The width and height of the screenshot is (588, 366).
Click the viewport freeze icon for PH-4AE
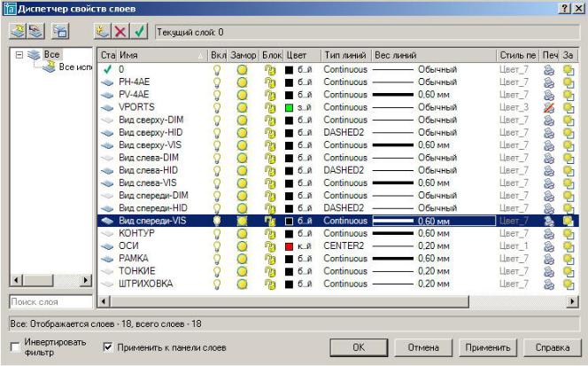click(x=569, y=82)
